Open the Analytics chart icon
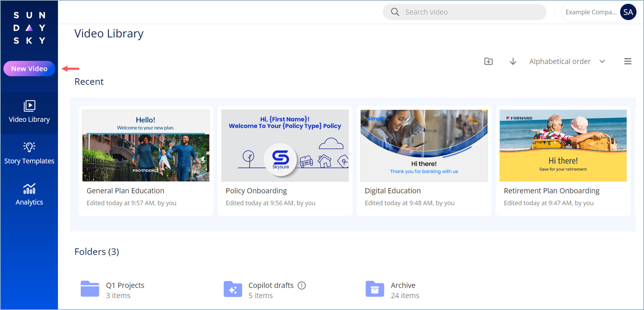 (29, 189)
